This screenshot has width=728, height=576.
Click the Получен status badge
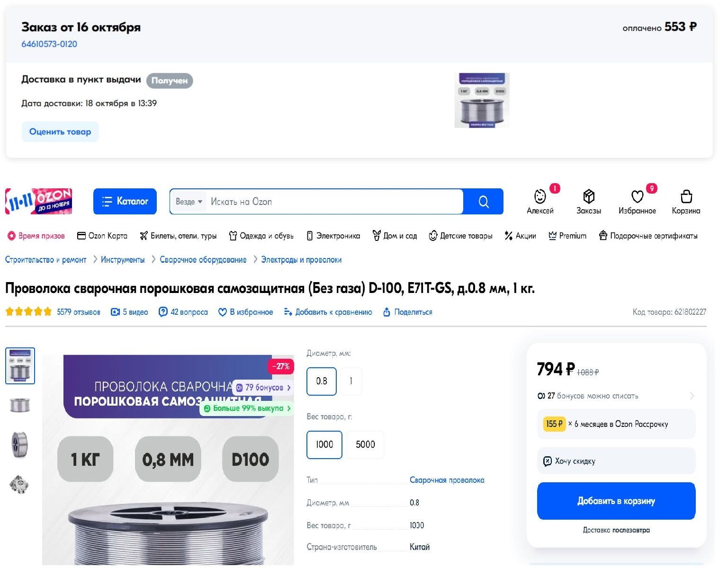[170, 80]
